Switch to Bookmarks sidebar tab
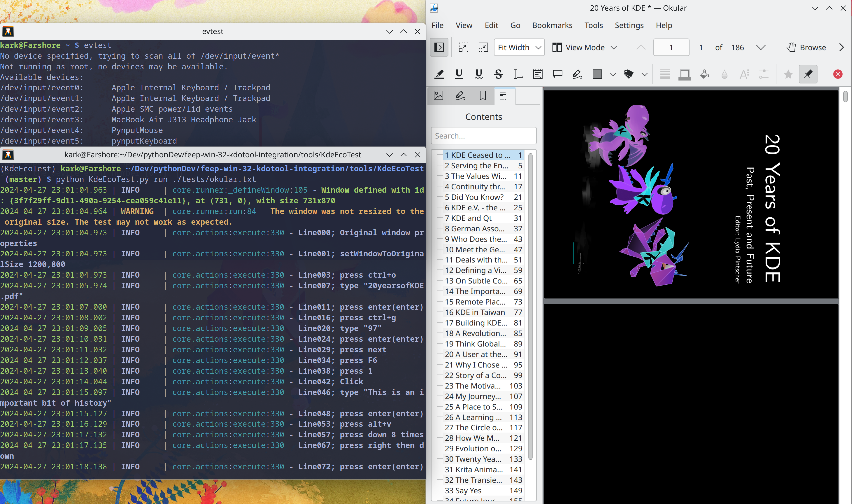 click(x=482, y=96)
